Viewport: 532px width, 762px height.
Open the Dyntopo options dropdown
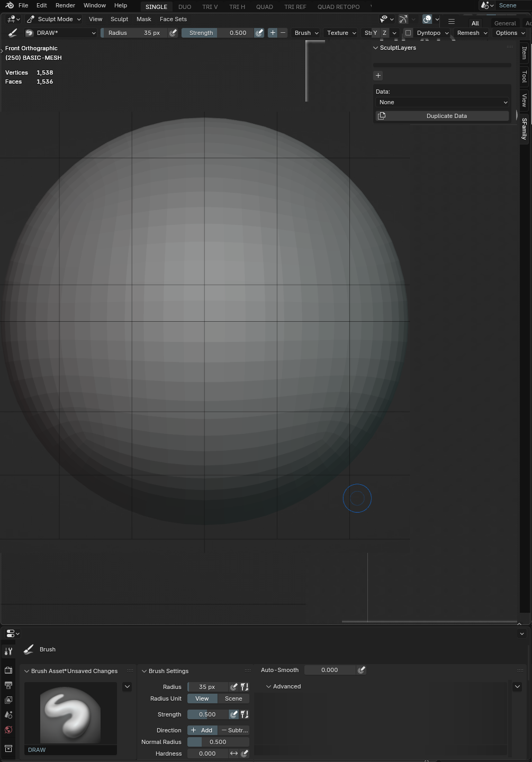(x=432, y=33)
